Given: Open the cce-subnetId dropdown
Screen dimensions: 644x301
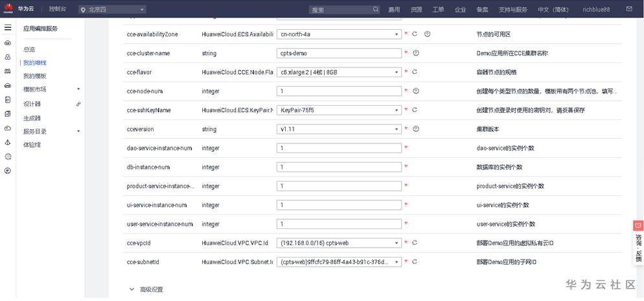Looking at the screenshot, I should pos(339,261).
